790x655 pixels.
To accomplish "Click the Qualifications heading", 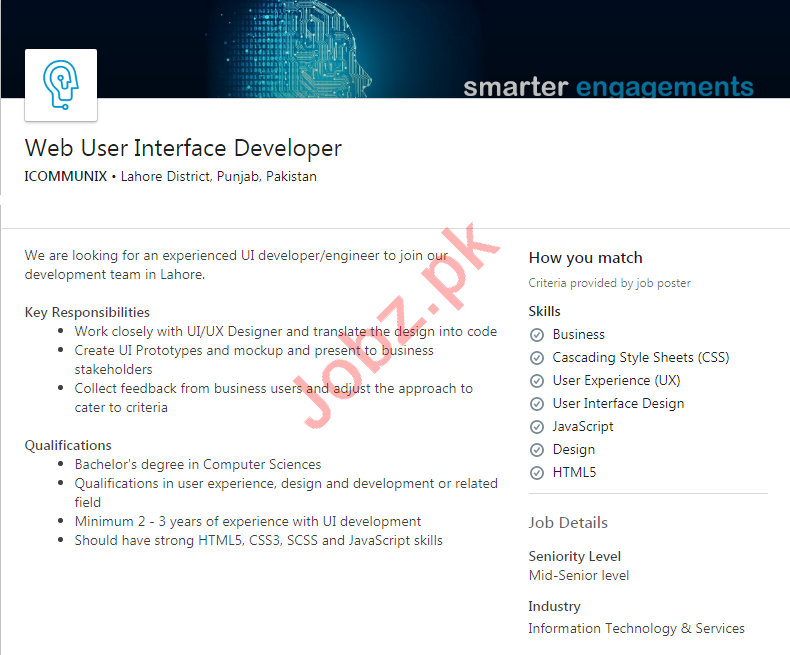I will 68,445.
